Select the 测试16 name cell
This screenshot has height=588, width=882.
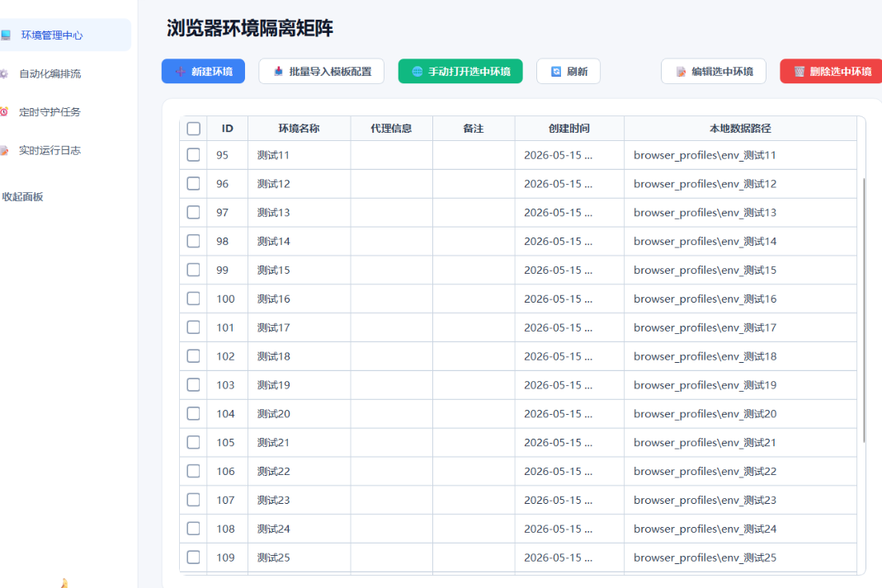pos(300,299)
